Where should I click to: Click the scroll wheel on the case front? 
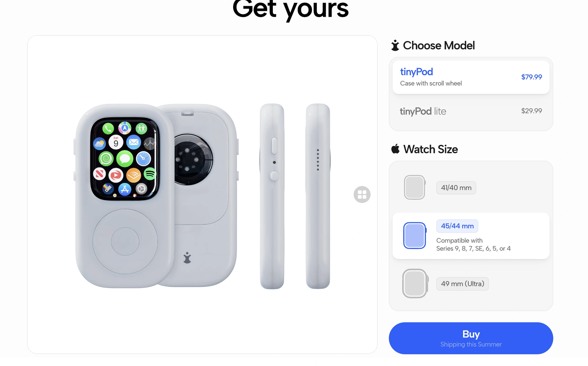point(125,242)
